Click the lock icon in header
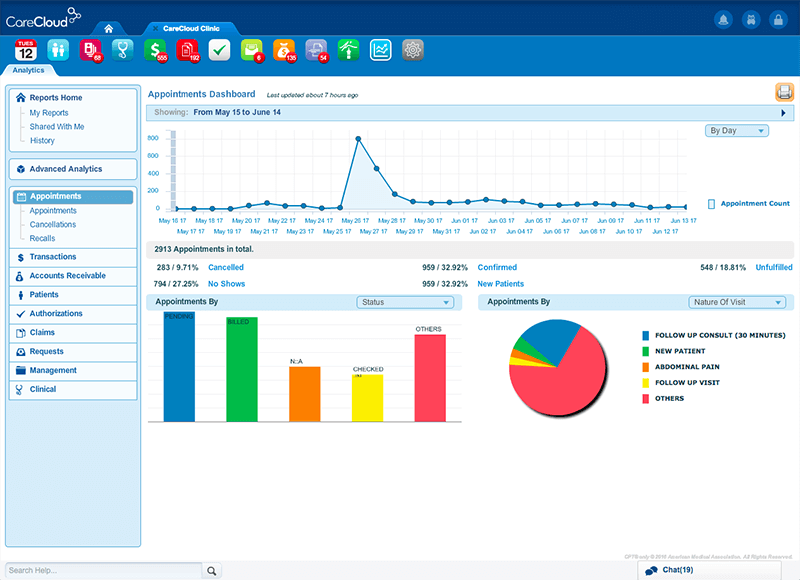 click(x=779, y=20)
